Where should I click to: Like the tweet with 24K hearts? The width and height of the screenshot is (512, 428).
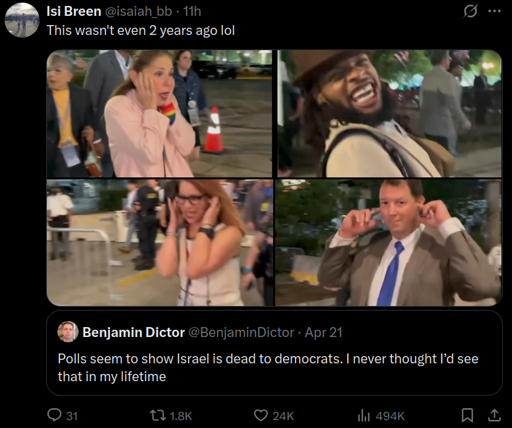(x=260, y=415)
